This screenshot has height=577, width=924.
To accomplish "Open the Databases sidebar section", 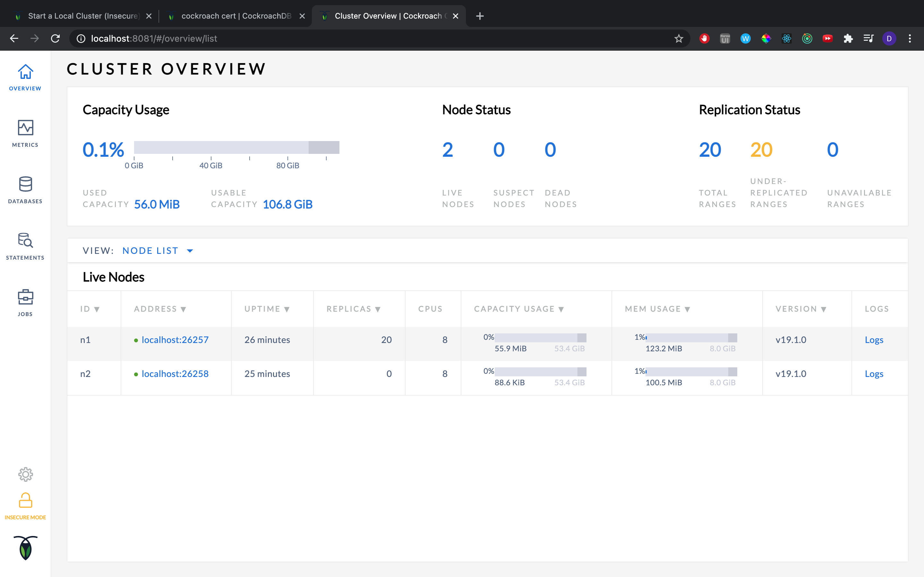I will (x=25, y=190).
